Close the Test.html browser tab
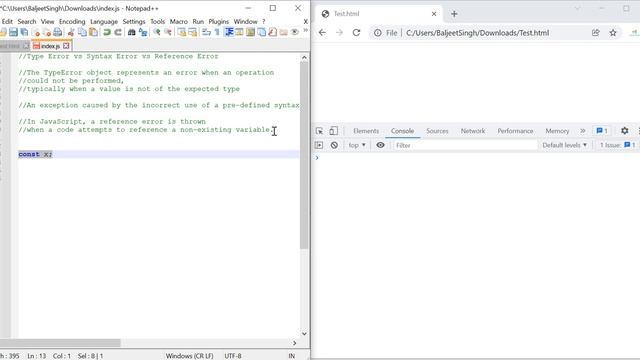The width and height of the screenshot is (640, 360). tap(434, 14)
